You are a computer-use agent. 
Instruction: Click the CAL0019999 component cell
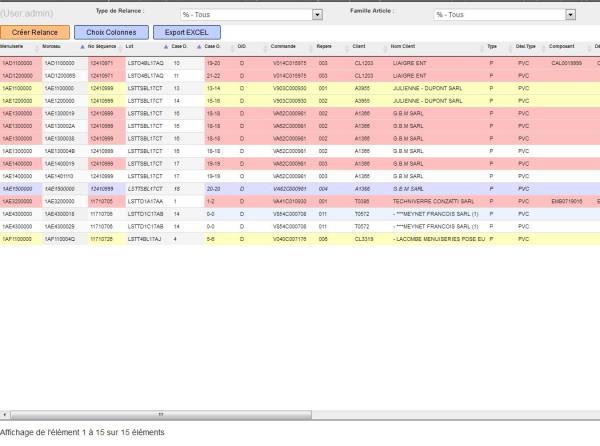tap(567, 62)
